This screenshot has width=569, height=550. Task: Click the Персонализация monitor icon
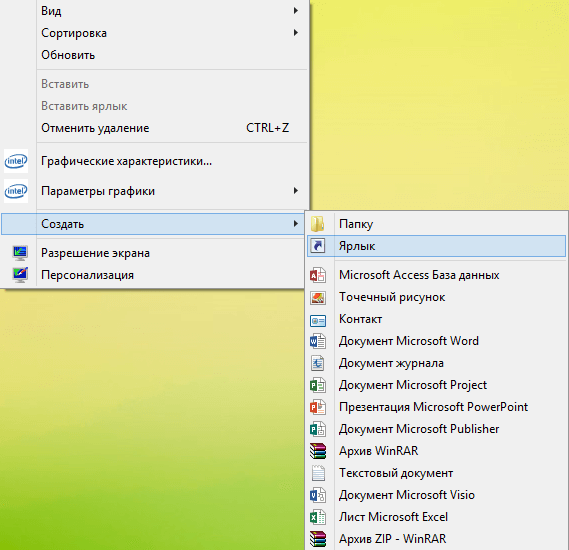click(20, 275)
